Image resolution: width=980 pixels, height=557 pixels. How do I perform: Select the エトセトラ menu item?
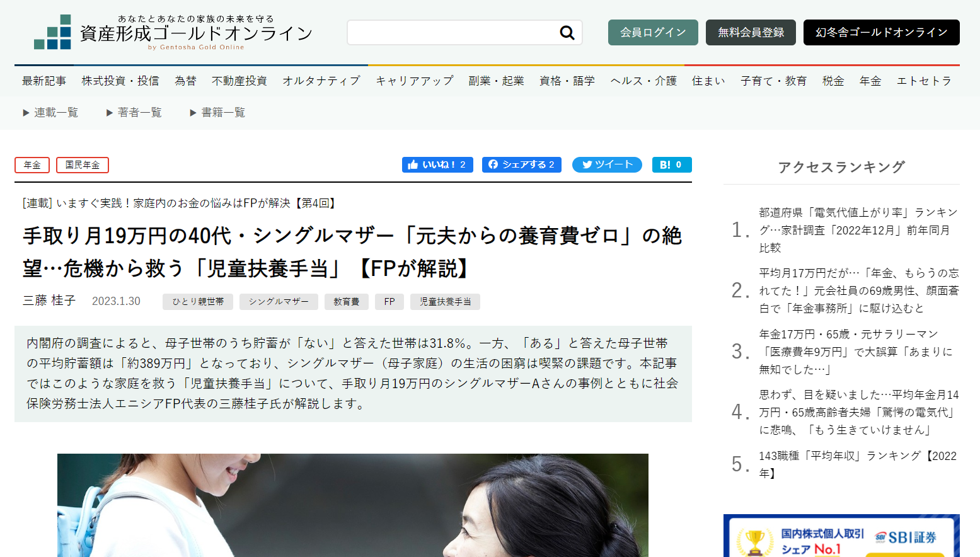(924, 81)
